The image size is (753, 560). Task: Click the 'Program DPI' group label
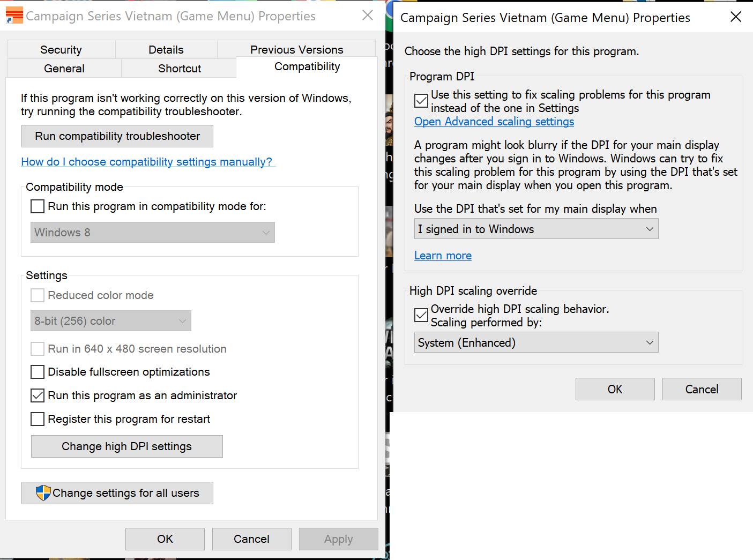(442, 76)
